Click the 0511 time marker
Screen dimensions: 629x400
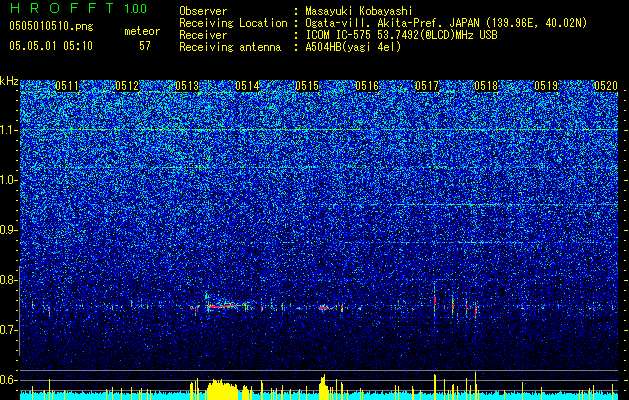tap(67, 86)
